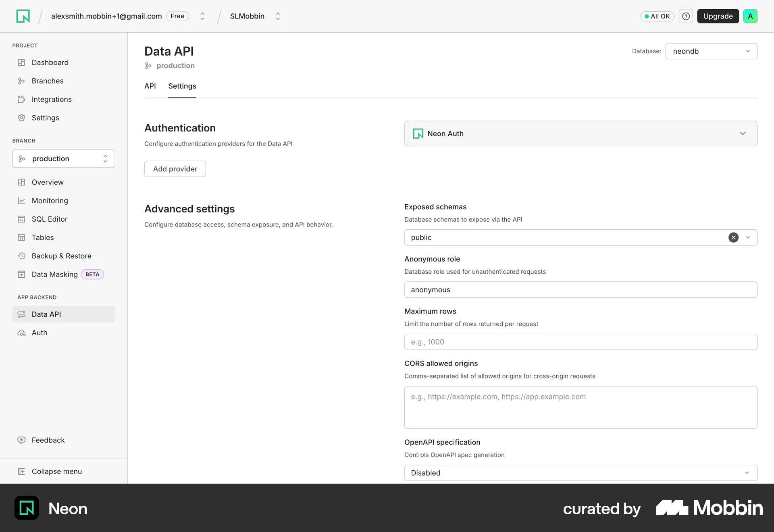
Task: Click the Dashboard icon in sidebar
Action: tap(21, 62)
